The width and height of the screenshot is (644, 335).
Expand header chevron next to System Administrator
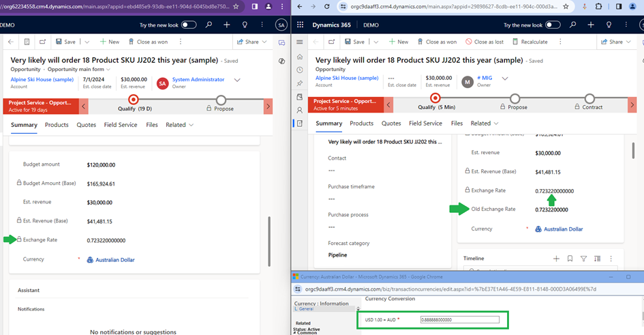pos(237,80)
